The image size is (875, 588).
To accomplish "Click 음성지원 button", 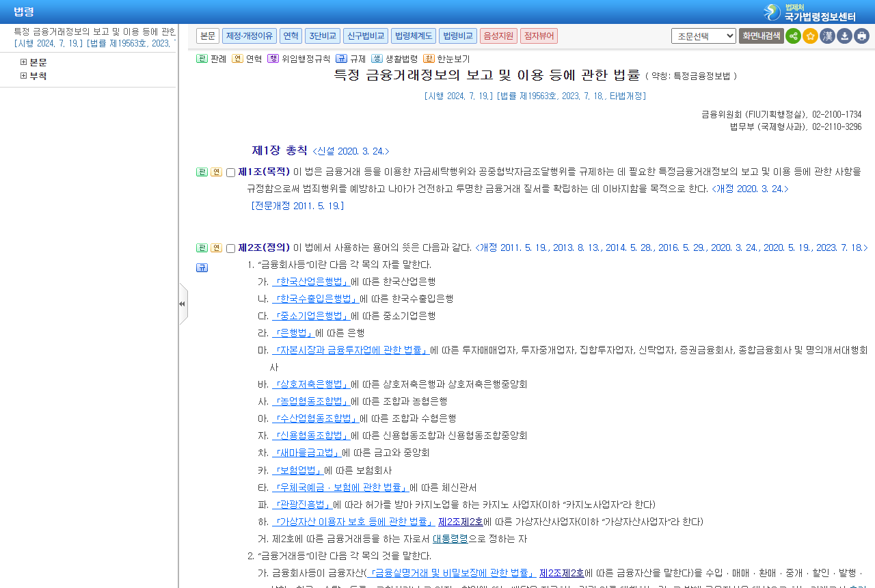I will click(498, 36).
